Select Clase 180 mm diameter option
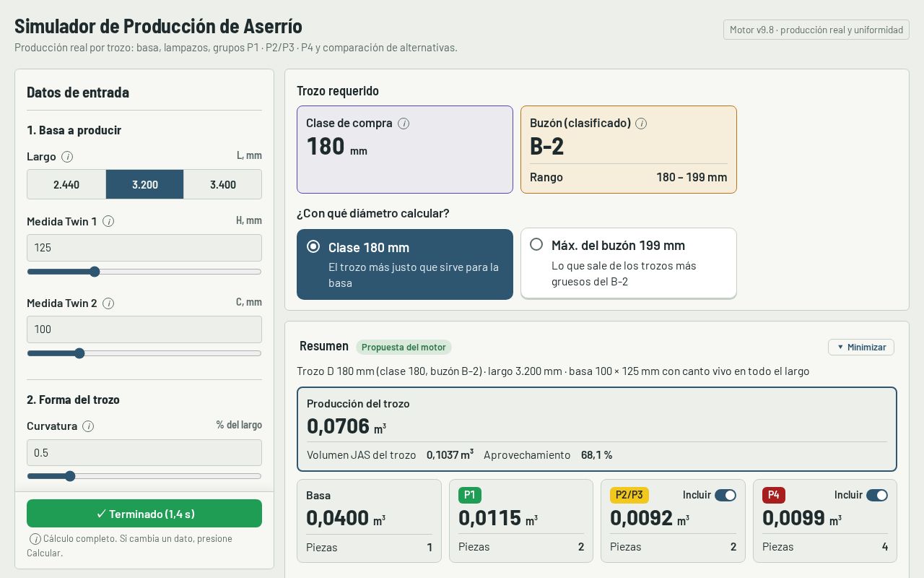 pyautogui.click(x=405, y=264)
